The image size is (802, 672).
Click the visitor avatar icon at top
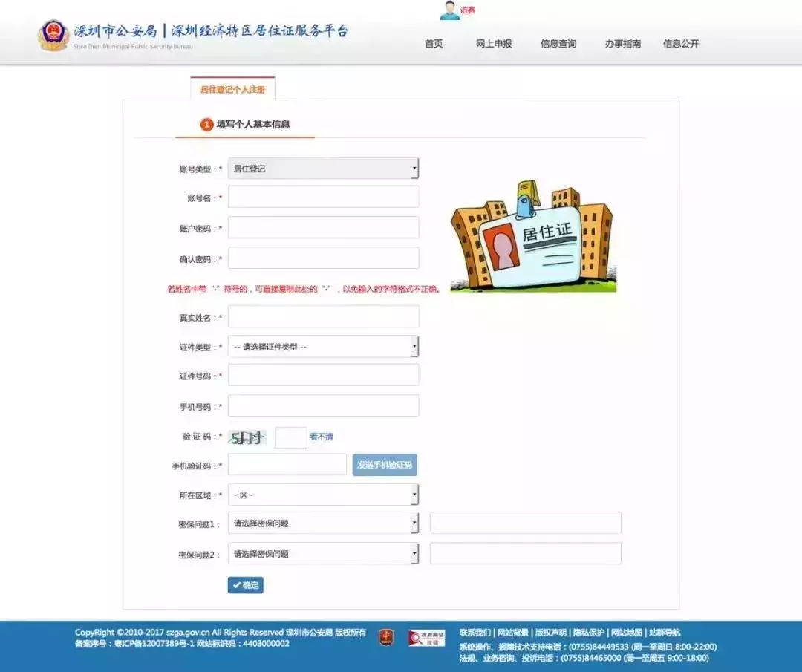[449, 10]
